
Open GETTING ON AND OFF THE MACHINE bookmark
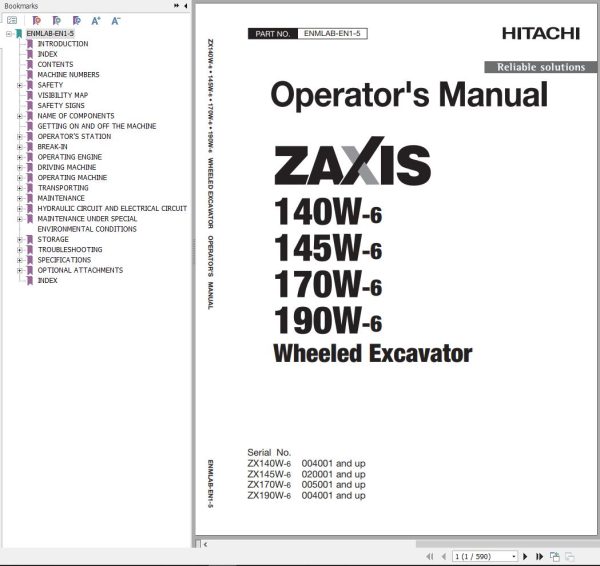(x=97, y=126)
